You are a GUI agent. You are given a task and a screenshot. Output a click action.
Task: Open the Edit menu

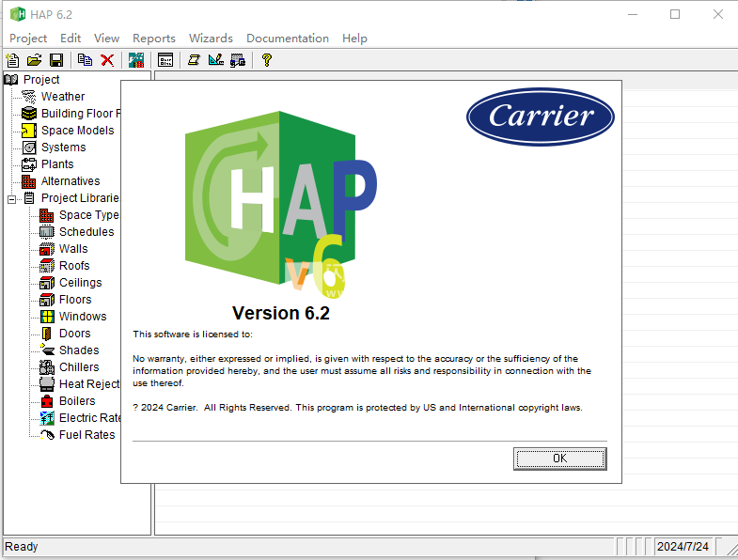(71, 39)
